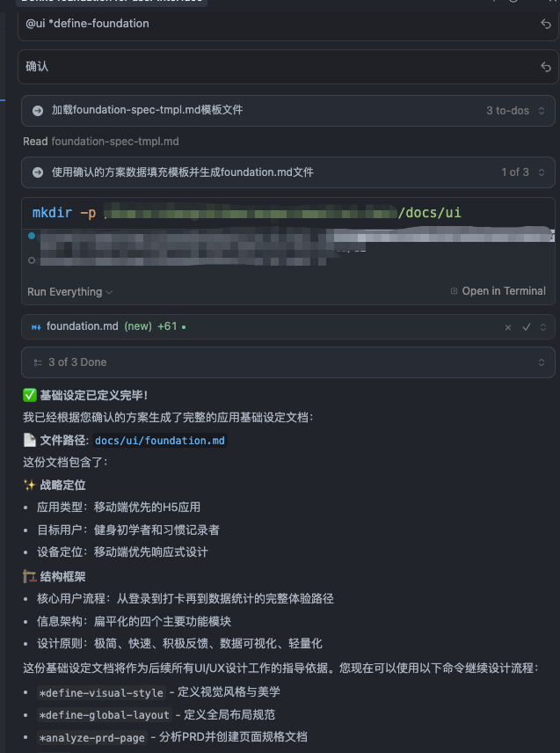Click the undo arrow on 确认 message

(x=546, y=67)
